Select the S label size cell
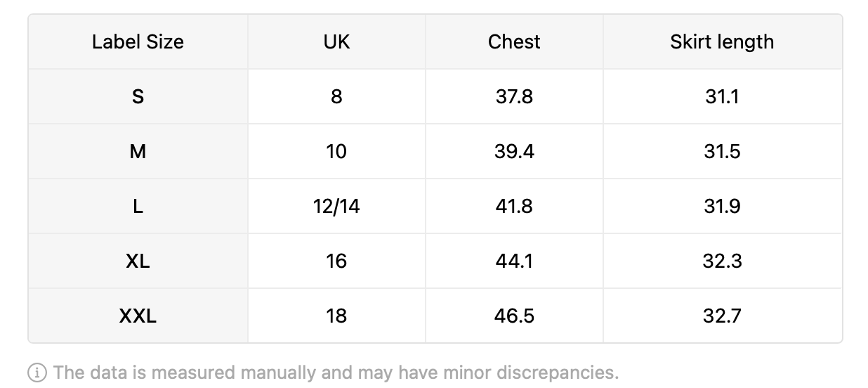 point(138,96)
